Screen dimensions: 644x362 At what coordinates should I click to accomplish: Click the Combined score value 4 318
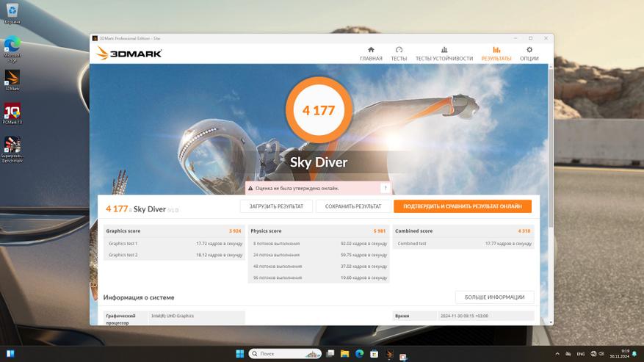[x=524, y=231]
